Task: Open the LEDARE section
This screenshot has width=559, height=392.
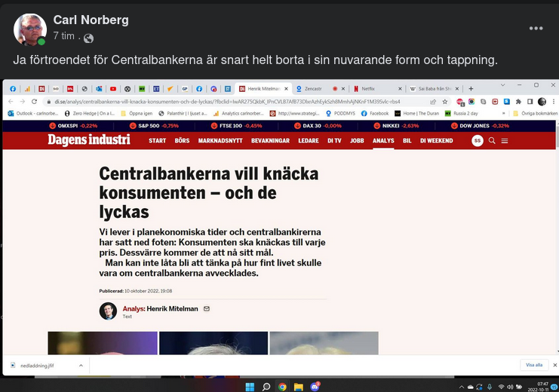Action: (309, 141)
